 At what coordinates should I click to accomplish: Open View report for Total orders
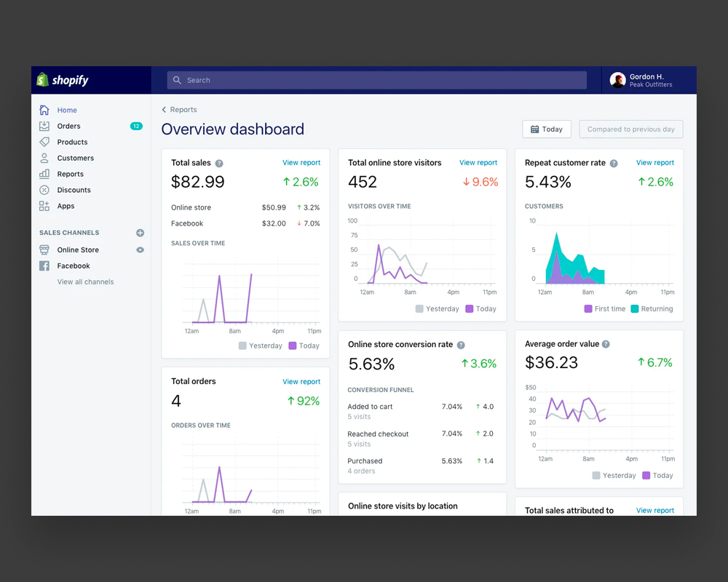click(x=301, y=381)
